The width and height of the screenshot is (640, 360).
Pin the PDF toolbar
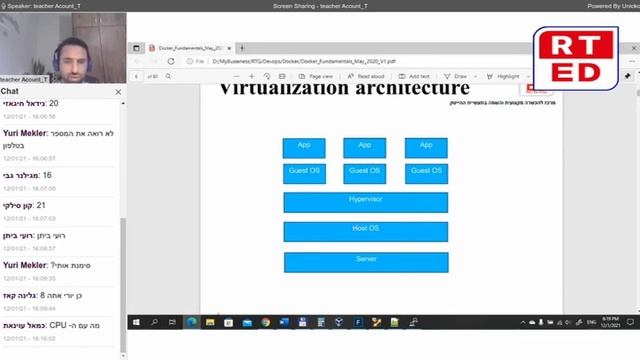coord(628,76)
